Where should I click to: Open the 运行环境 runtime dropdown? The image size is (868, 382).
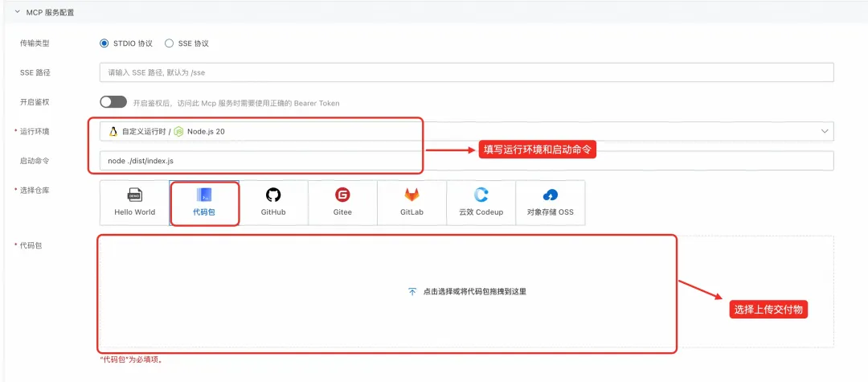click(x=466, y=131)
